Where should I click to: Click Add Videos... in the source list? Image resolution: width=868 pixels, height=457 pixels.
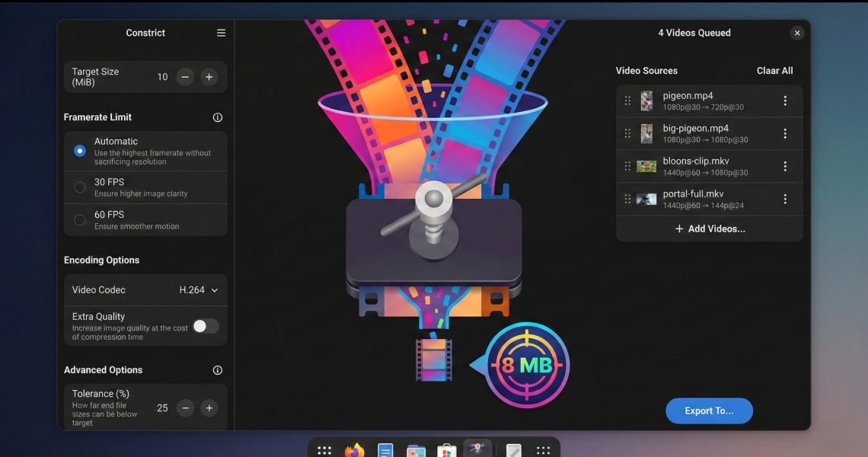710,228
